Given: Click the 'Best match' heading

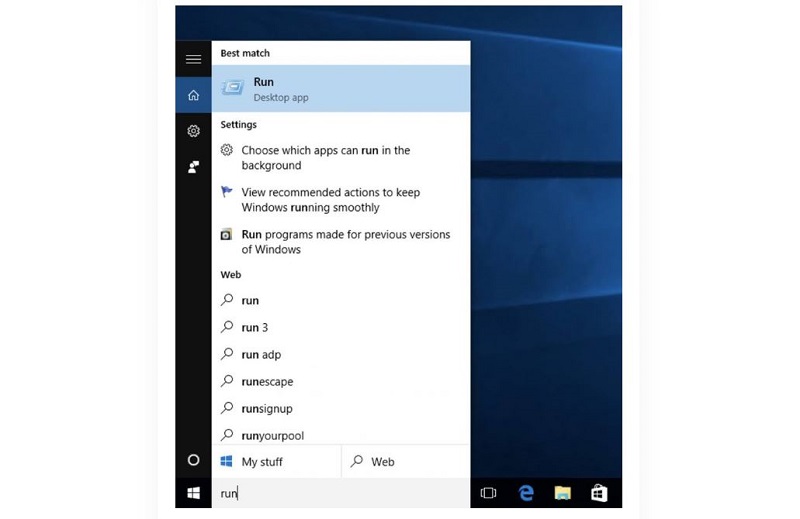Looking at the screenshot, I should (x=245, y=53).
